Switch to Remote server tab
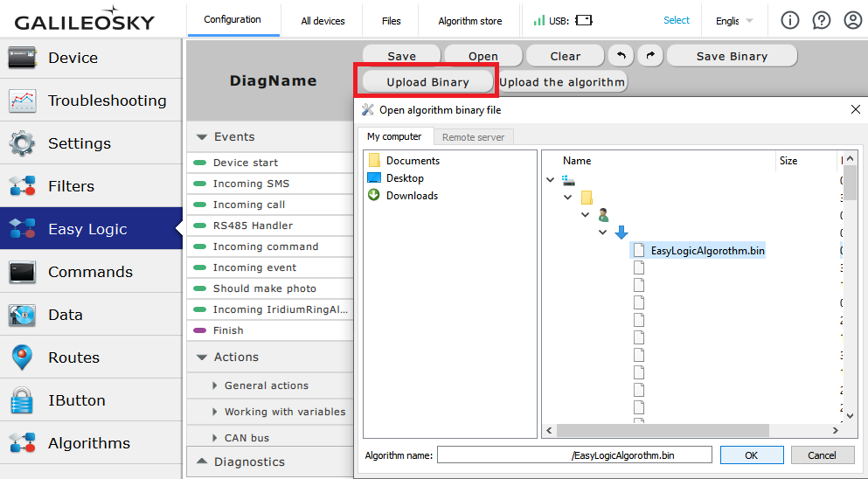The image size is (868, 479). (x=473, y=137)
